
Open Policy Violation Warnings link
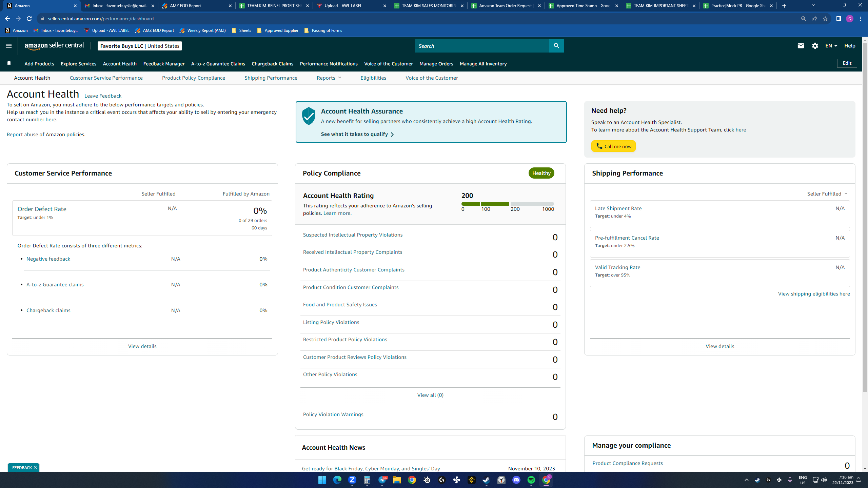(x=333, y=414)
